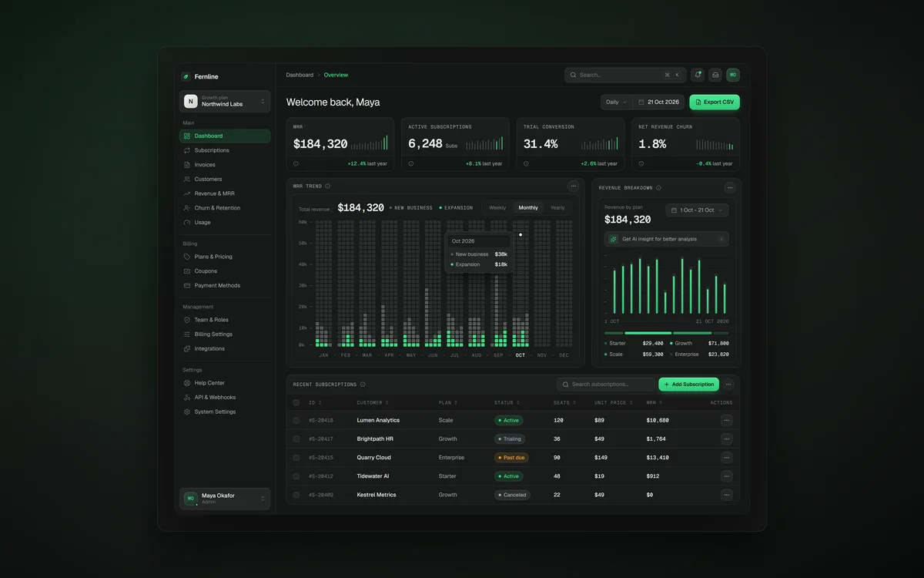Click Get AI insight for better analysis

[x=666, y=239]
